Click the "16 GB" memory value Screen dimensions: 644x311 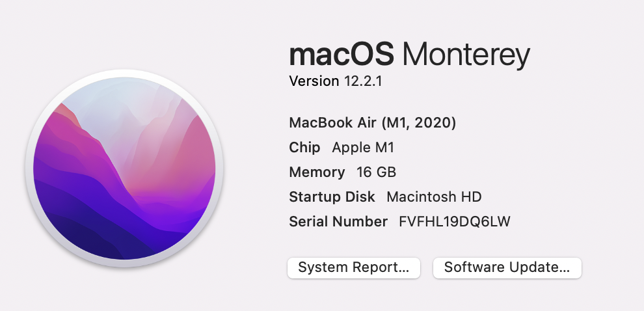coord(376,172)
